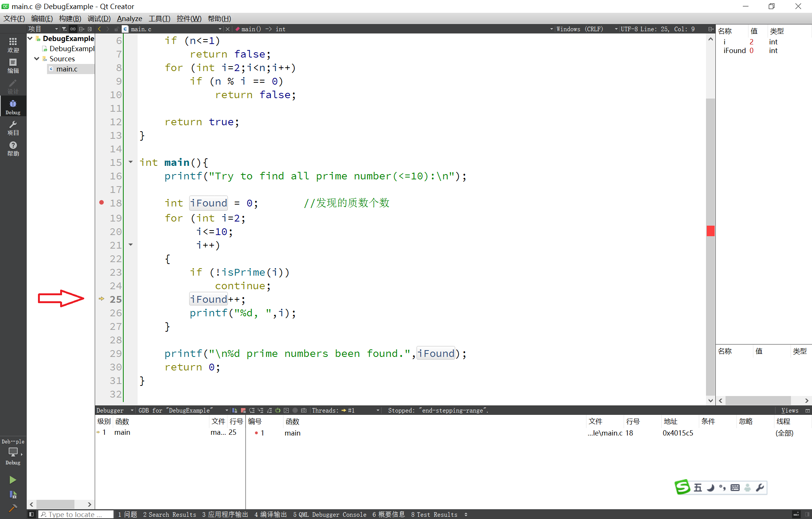Click the Views button in debugger toolbar
This screenshot has width=812, height=519.
coord(790,410)
